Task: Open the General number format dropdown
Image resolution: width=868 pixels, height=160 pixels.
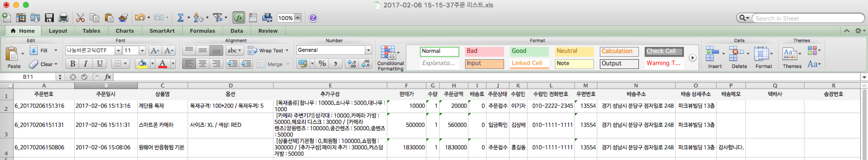Action: click(368, 50)
